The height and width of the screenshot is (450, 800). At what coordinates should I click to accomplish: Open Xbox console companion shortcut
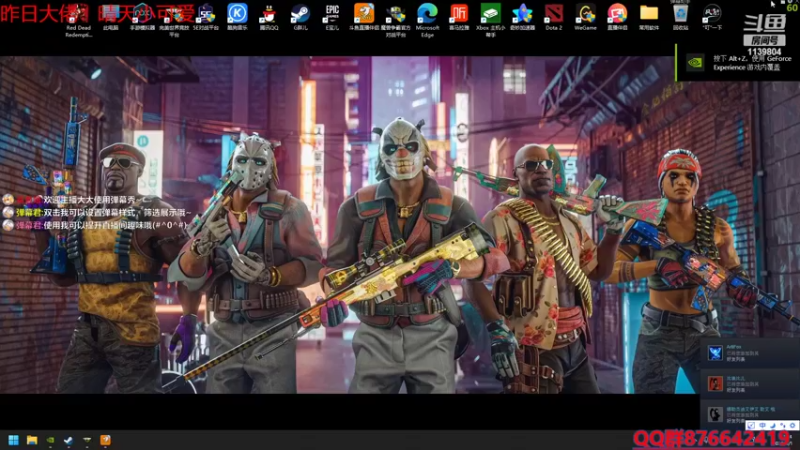[490, 19]
